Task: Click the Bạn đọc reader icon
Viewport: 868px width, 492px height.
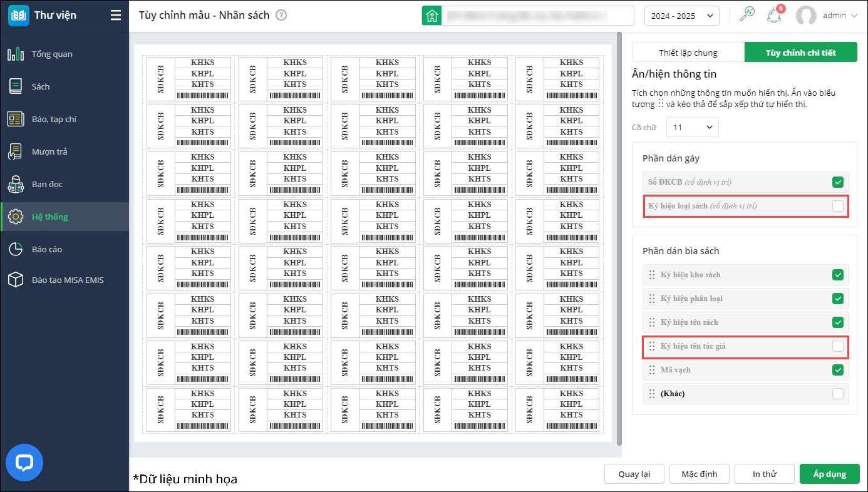Action: pyautogui.click(x=16, y=184)
